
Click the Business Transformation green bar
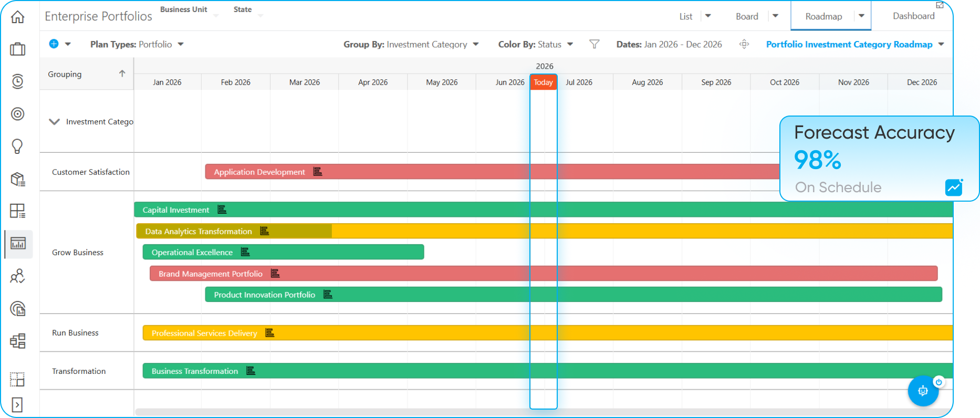548,371
